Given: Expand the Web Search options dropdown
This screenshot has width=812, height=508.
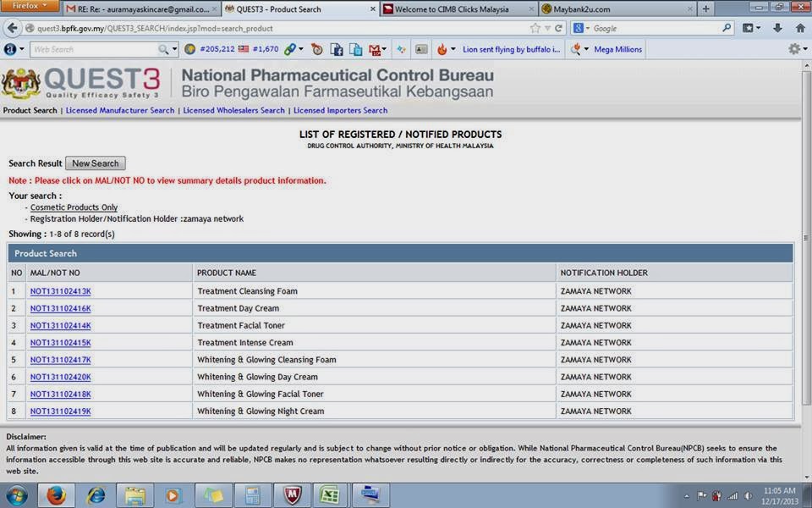Looking at the screenshot, I should pos(174,49).
